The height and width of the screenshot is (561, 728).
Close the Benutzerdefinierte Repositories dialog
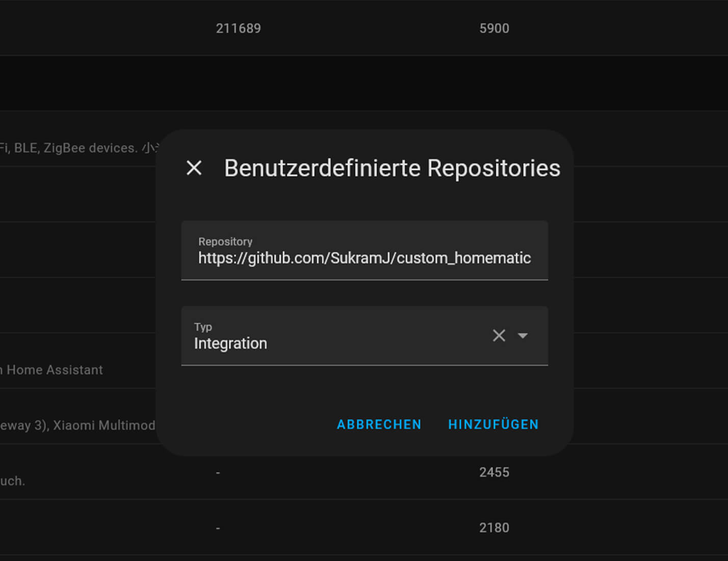194,168
